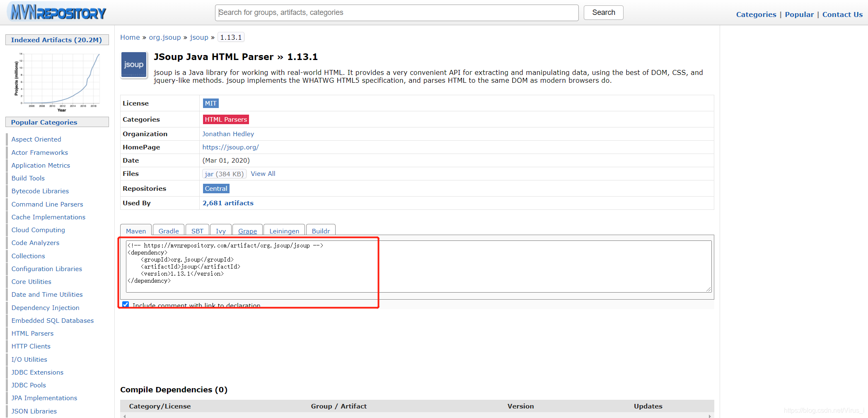Screen dimensions: 868x418
Task: Open Core Utilities category
Action: [x=31, y=282]
